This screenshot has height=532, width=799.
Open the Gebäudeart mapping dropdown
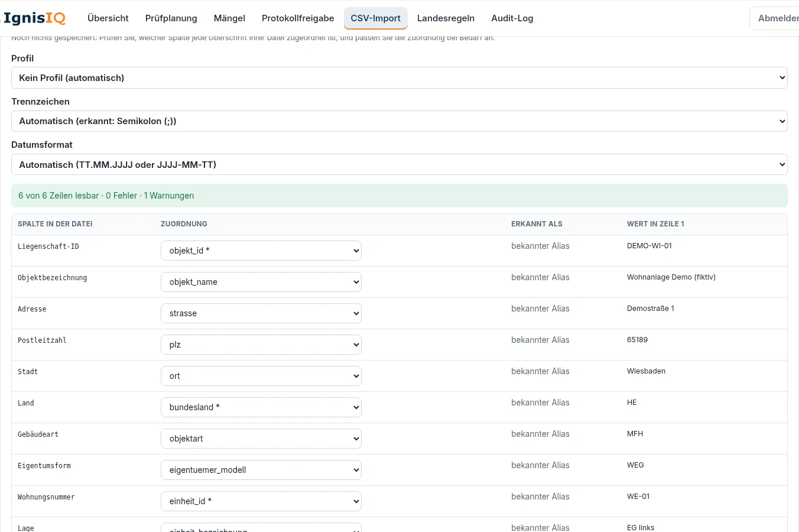(x=261, y=439)
